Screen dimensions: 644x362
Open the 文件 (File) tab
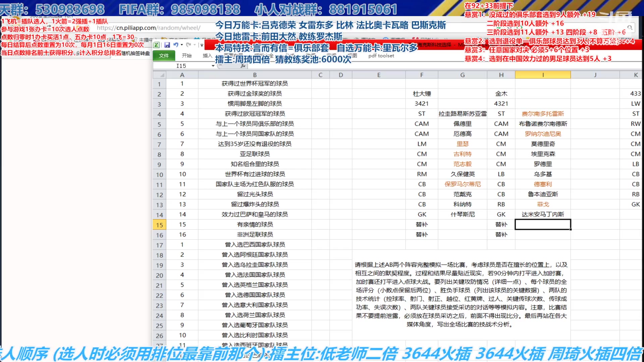[164, 56]
